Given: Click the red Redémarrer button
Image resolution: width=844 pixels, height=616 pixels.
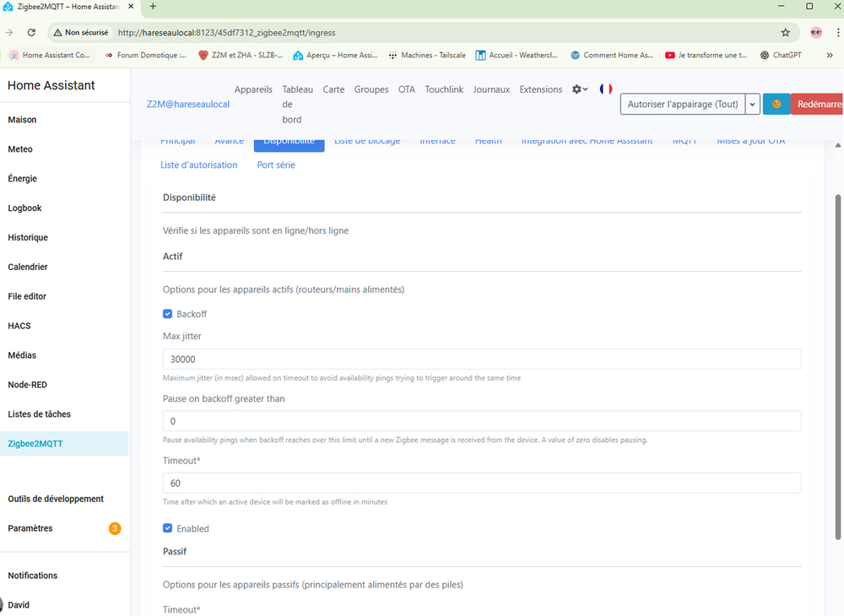Looking at the screenshot, I should 817,104.
